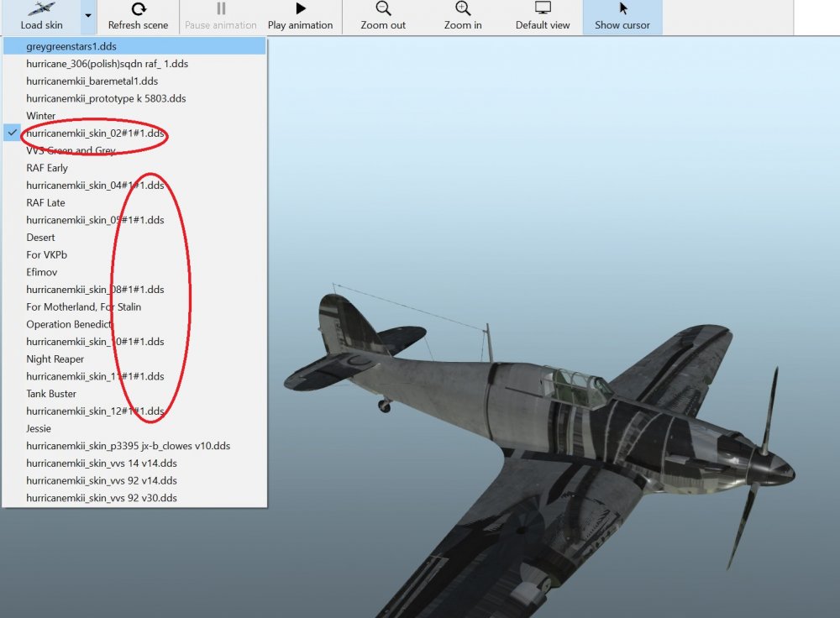Select the Winter skin
Image resolution: width=840 pixels, height=618 pixels.
(x=134, y=116)
